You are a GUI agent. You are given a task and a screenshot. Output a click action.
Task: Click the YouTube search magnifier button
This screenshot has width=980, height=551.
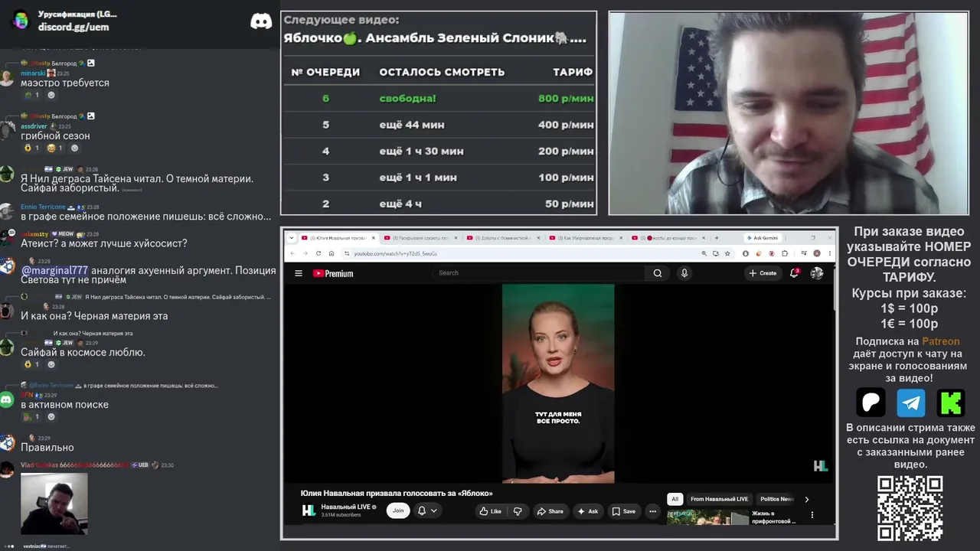click(658, 273)
